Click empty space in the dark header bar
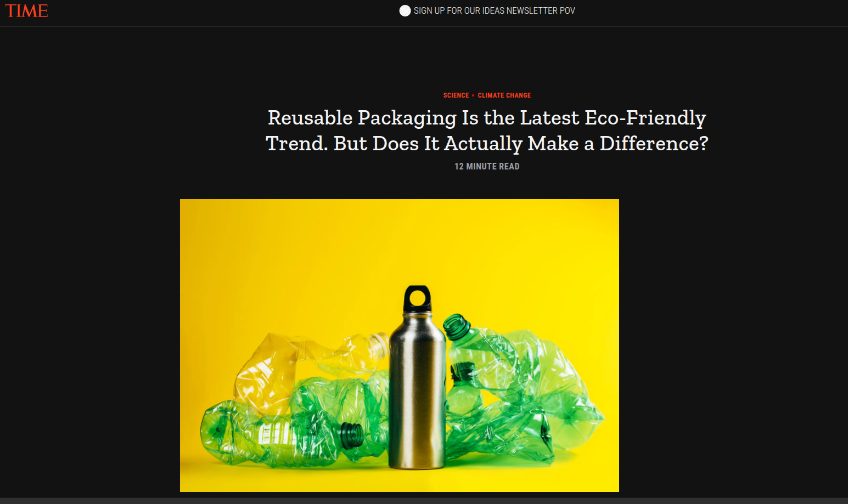 pyautogui.click(x=220, y=12)
